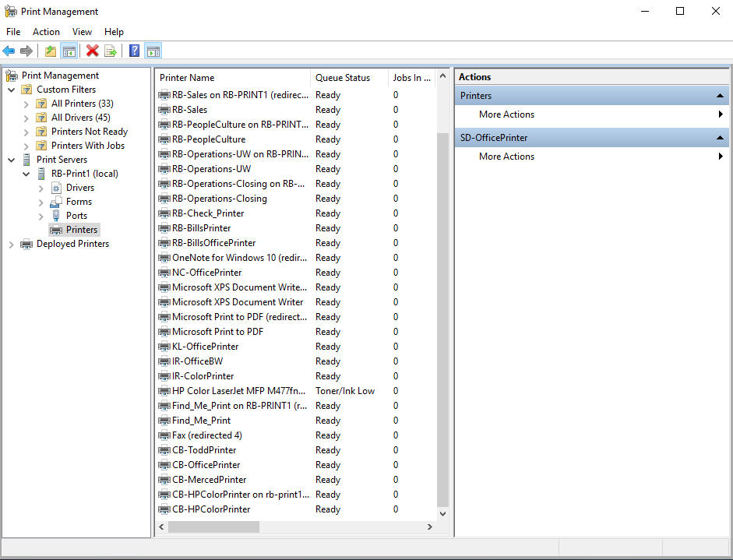Click printer icon beside KL-OfficePrinter

(x=164, y=347)
